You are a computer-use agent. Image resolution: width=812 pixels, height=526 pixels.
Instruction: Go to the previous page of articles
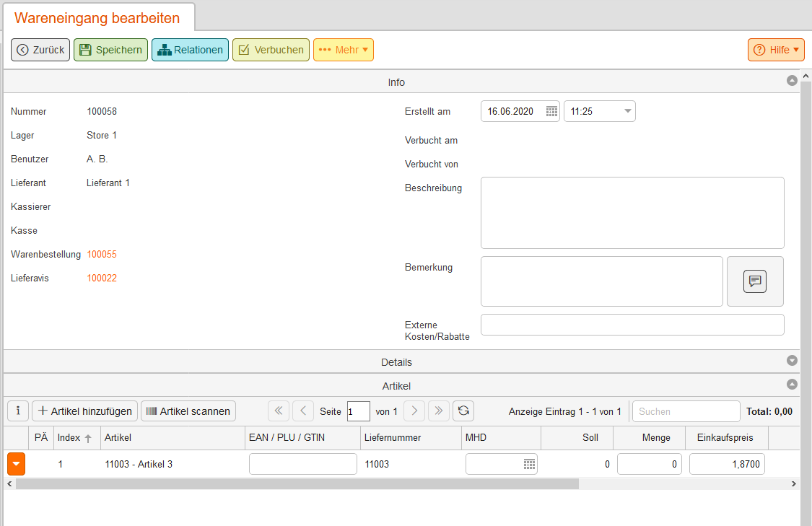click(303, 411)
